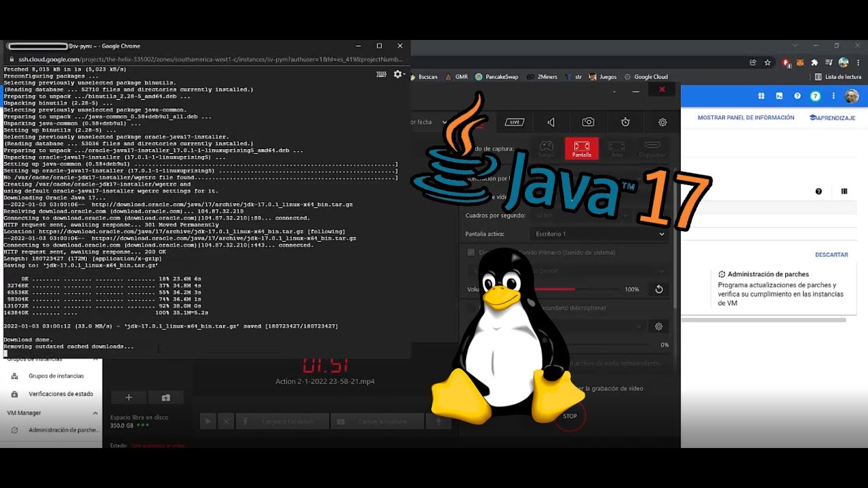Open Chrome extensions puzzle icon
This screenshot has height=488, width=868.
(814, 62)
